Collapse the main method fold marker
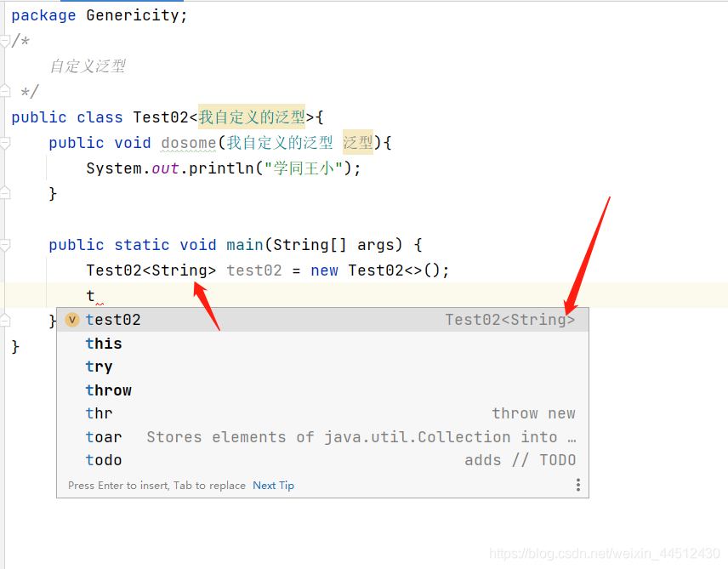728x569 pixels. click(x=4, y=245)
